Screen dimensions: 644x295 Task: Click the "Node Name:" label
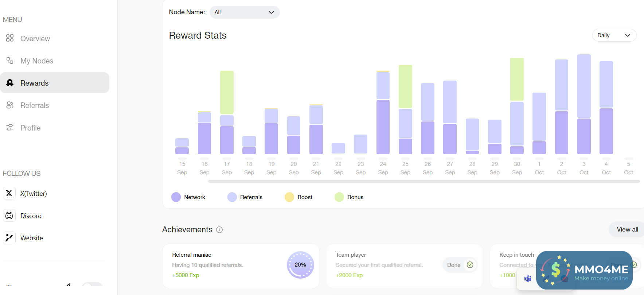point(187,12)
